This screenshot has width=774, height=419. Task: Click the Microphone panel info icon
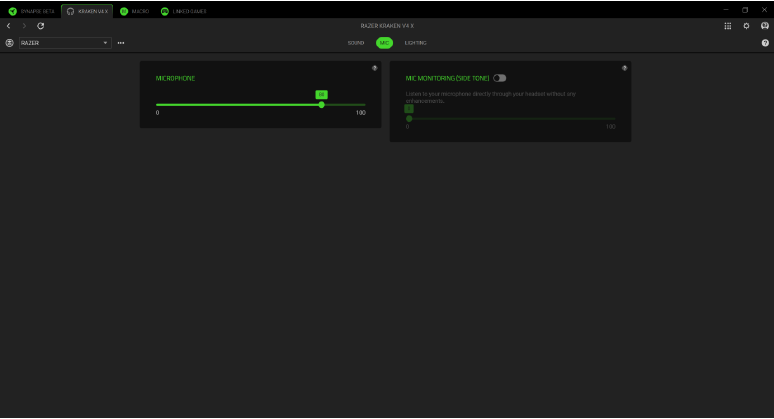coord(375,68)
